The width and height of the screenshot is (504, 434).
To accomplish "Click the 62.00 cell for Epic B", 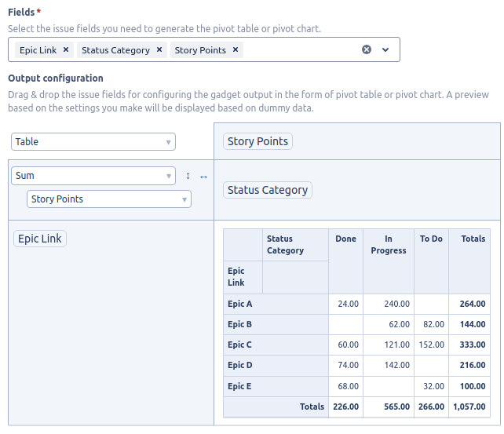I will [389, 324].
